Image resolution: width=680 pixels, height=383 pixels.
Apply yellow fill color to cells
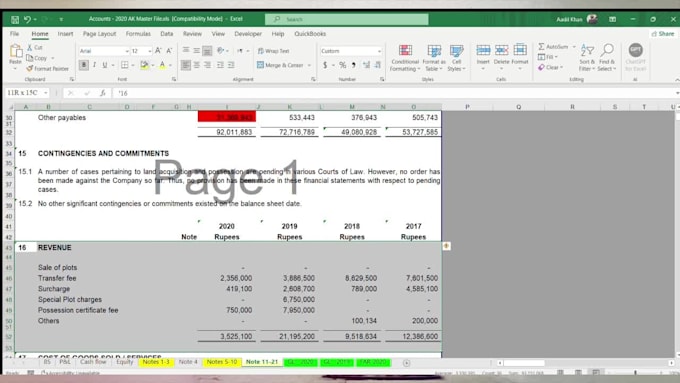point(144,65)
